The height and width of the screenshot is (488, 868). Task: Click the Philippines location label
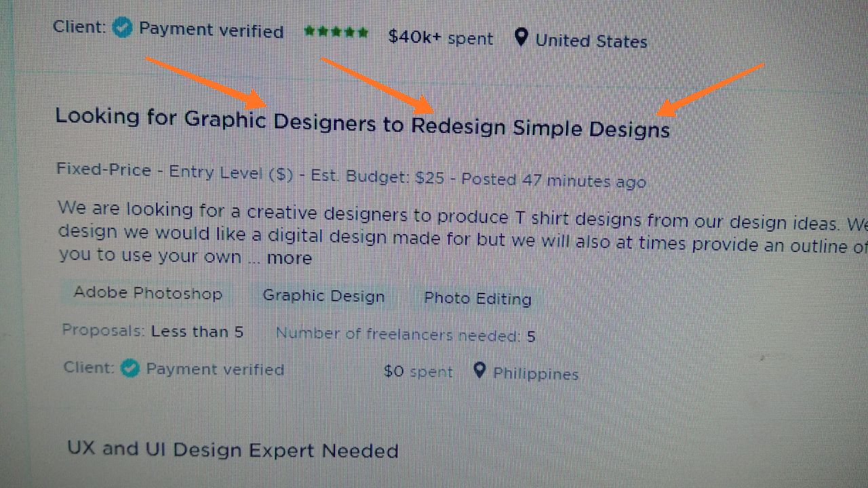(x=536, y=373)
